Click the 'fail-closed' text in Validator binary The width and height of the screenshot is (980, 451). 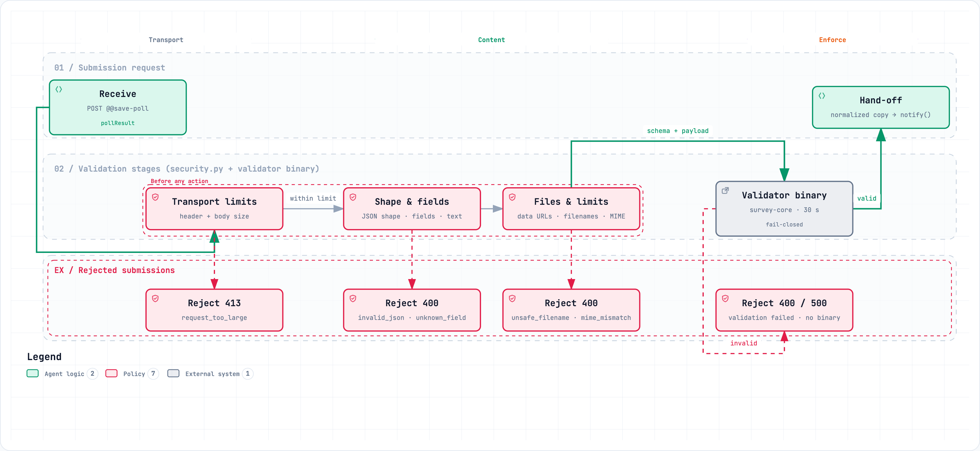click(784, 225)
